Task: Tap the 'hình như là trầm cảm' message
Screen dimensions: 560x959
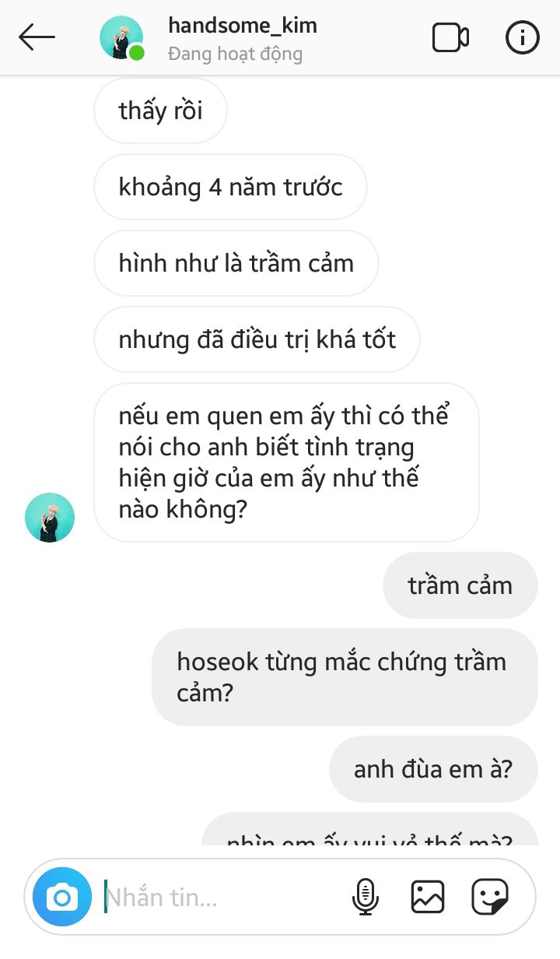Action: (236, 263)
